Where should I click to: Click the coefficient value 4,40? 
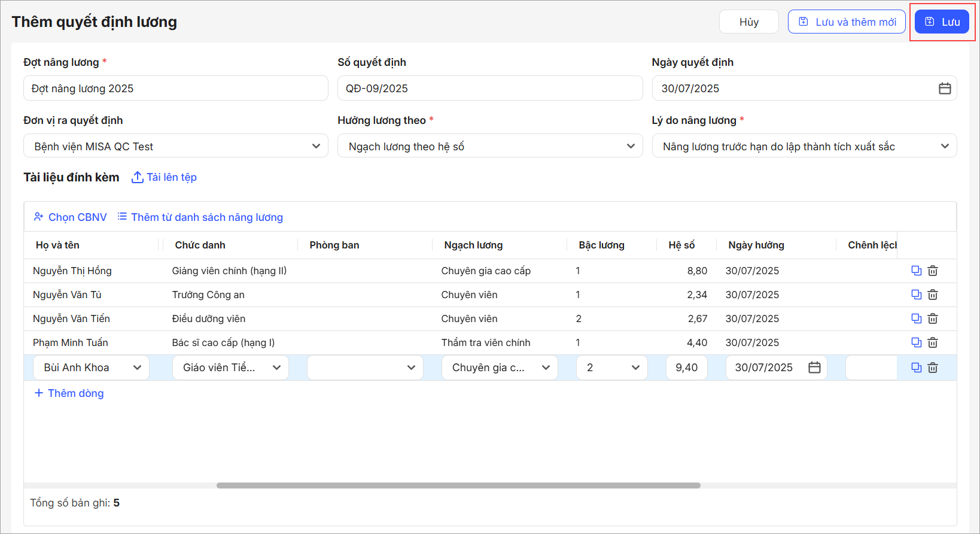click(x=697, y=342)
